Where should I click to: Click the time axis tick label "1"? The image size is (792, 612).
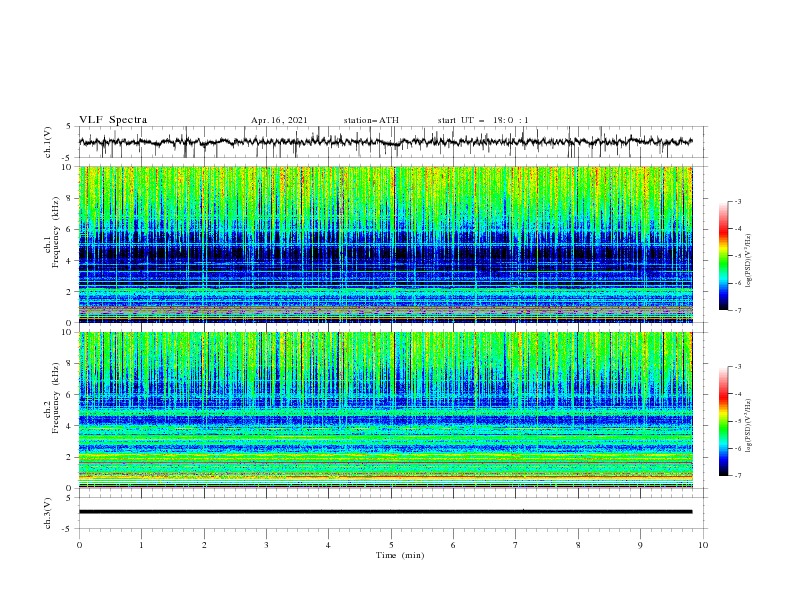[141, 545]
